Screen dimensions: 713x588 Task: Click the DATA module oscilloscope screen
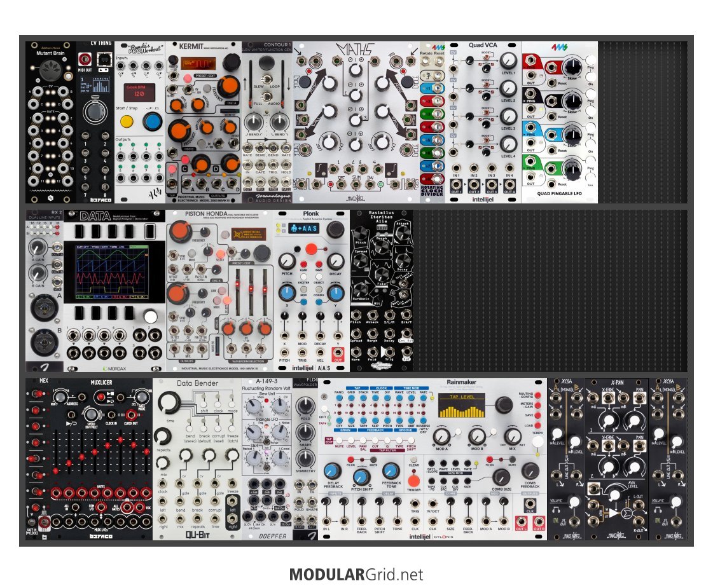(x=112, y=273)
